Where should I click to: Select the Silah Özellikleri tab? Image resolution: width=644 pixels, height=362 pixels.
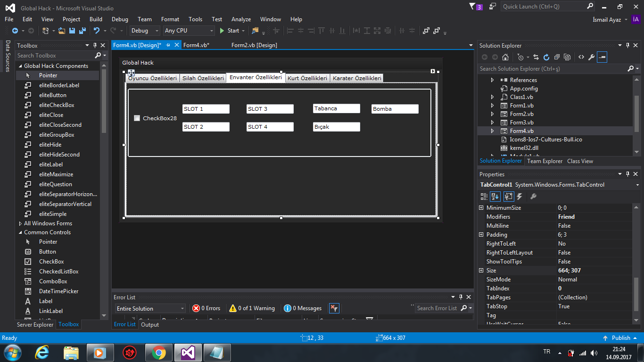coord(203,78)
